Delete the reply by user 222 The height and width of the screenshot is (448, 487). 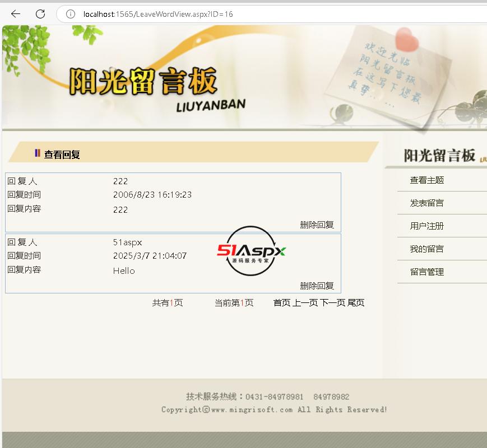pyautogui.click(x=317, y=225)
